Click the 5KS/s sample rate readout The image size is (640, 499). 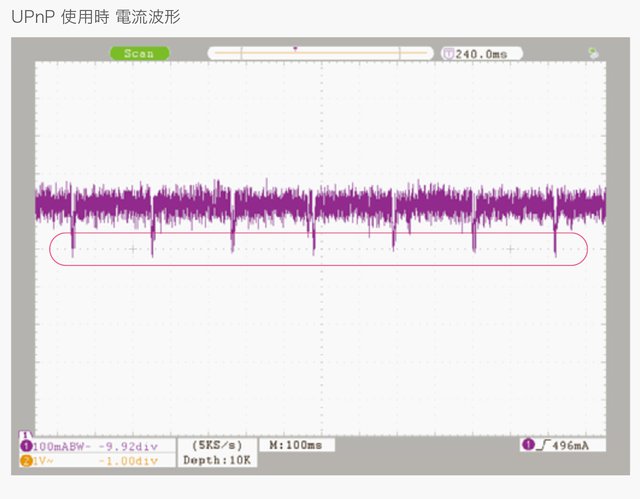[213, 444]
